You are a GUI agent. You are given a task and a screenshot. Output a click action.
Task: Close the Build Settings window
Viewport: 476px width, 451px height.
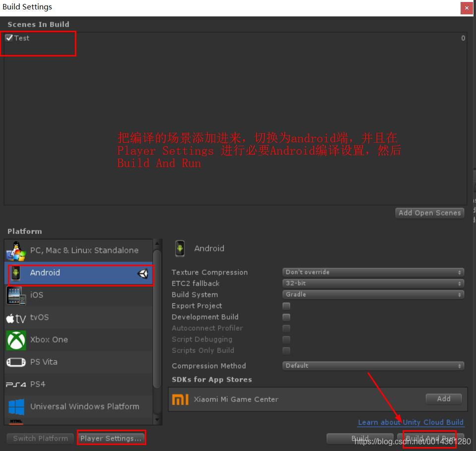(x=467, y=8)
